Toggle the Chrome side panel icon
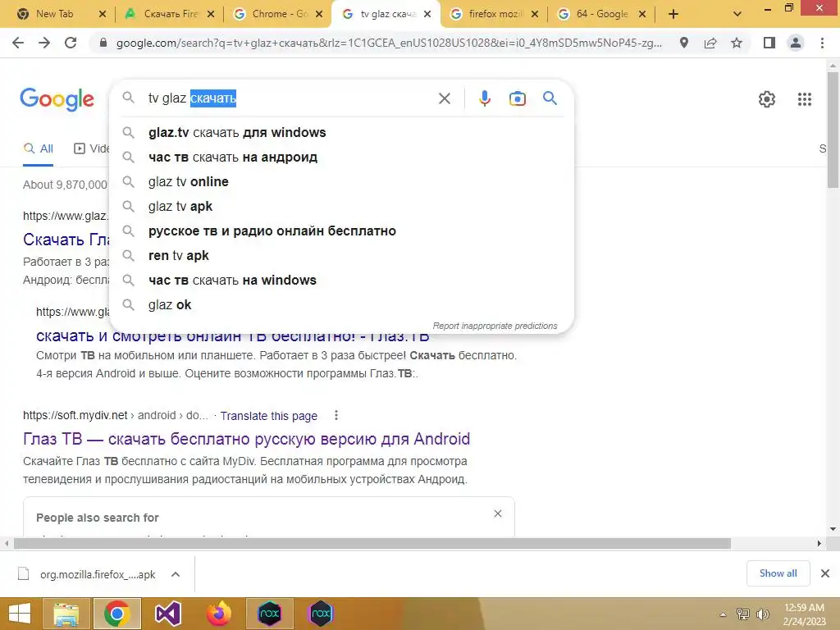 point(769,43)
